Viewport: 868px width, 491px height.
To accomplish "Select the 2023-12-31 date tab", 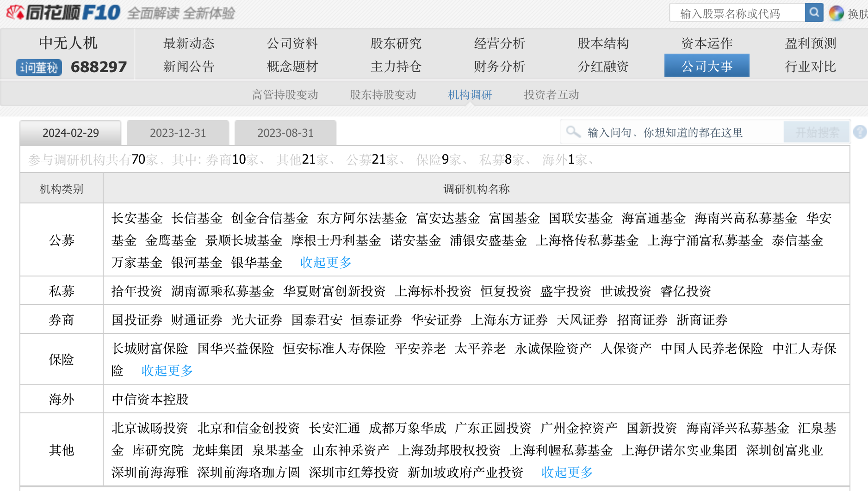I will click(178, 133).
